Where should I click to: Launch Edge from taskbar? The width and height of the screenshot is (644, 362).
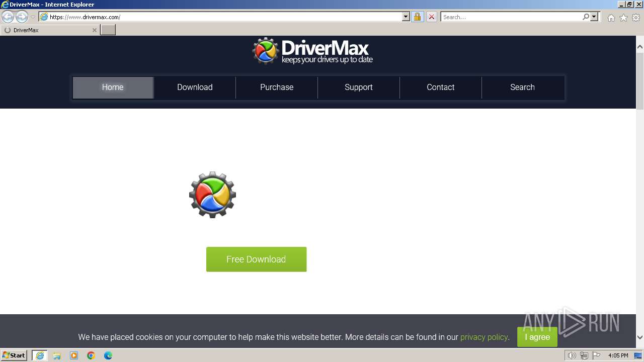(108, 355)
